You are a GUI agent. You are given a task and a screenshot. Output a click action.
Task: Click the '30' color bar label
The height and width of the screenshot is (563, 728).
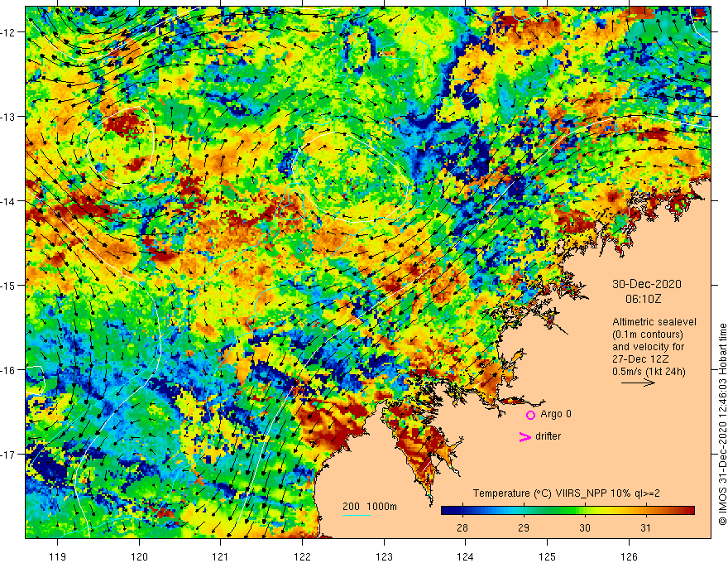[585, 527]
